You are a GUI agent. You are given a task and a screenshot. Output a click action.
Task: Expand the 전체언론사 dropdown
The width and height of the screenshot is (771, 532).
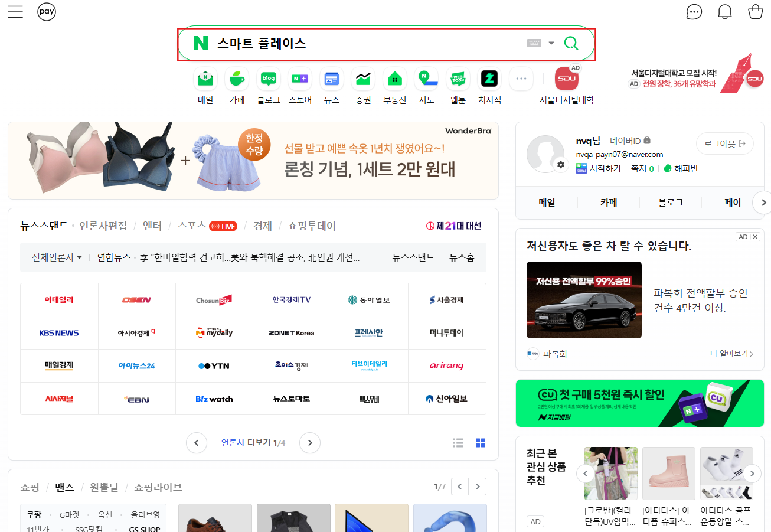click(57, 257)
